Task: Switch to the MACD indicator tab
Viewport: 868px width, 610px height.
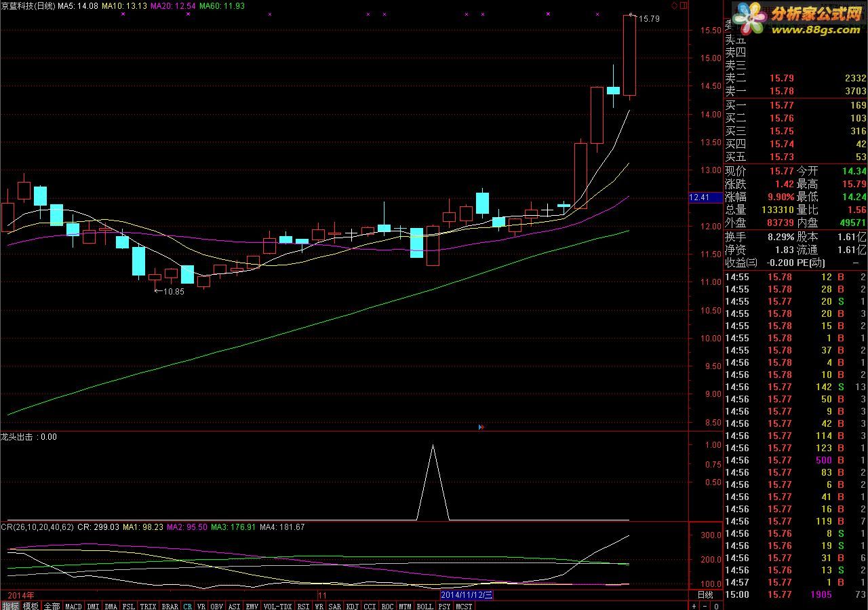Action: click(x=73, y=605)
